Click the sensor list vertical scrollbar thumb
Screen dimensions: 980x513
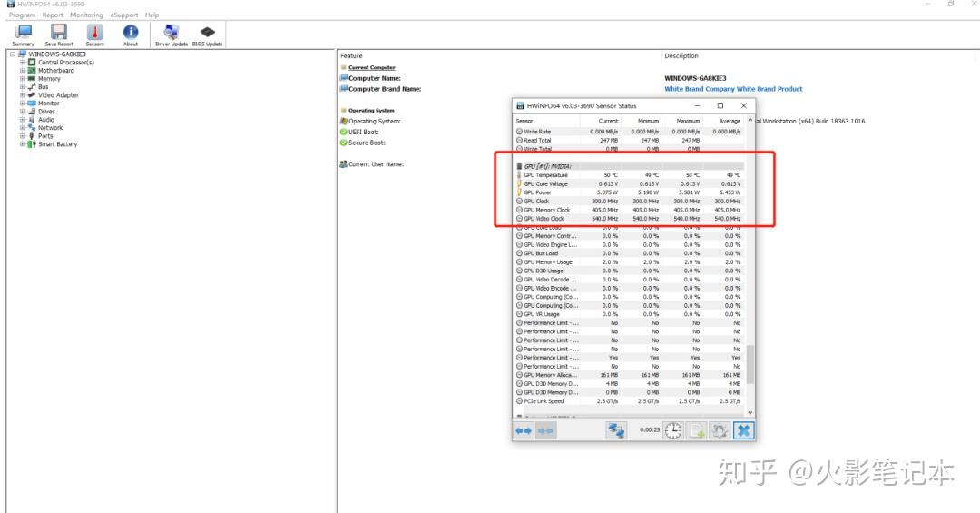coord(750,364)
